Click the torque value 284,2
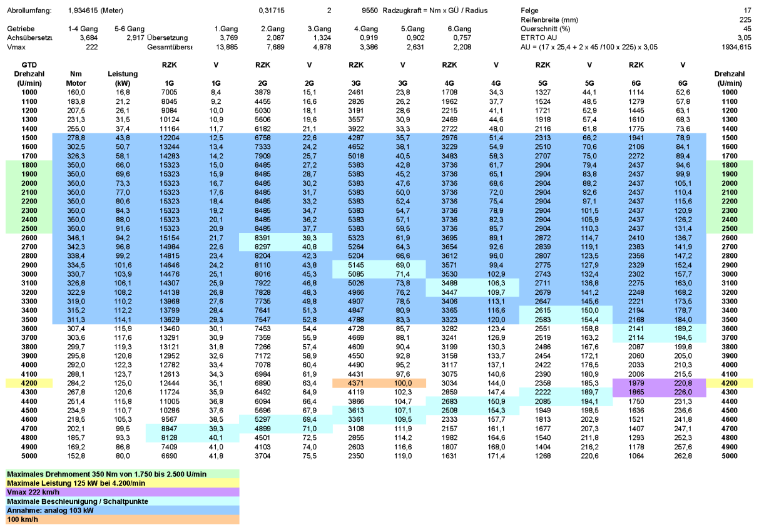The height and width of the screenshot is (532, 759). click(76, 382)
